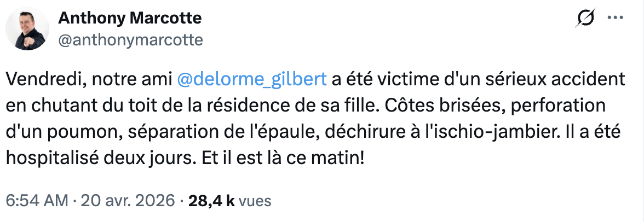The height and width of the screenshot is (222, 644).
Task: Click the word "vues" beside the count
Action: click(x=255, y=201)
